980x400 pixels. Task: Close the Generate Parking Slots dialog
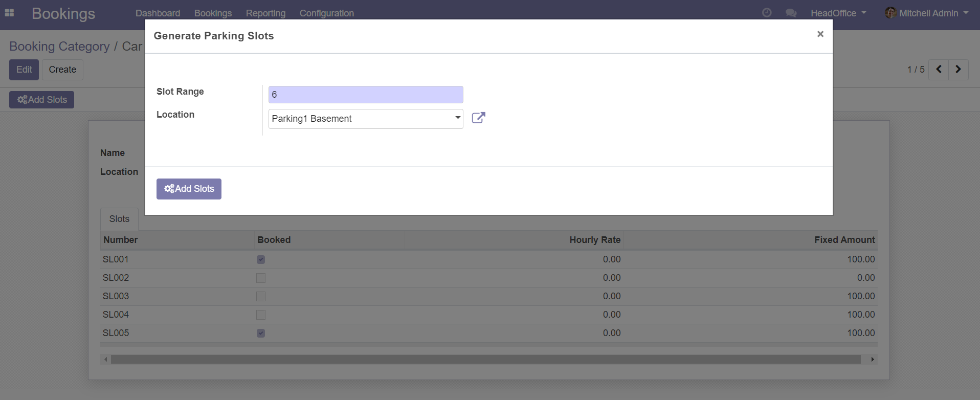coord(820,34)
